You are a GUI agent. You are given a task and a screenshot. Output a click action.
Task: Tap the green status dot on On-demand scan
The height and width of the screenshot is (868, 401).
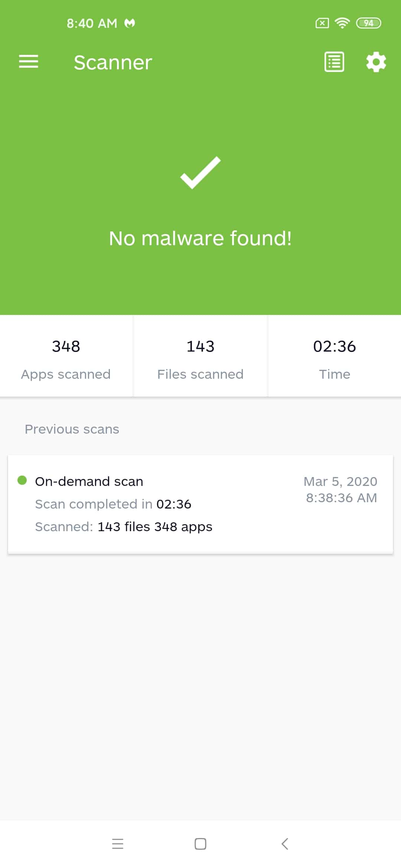coord(22,480)
